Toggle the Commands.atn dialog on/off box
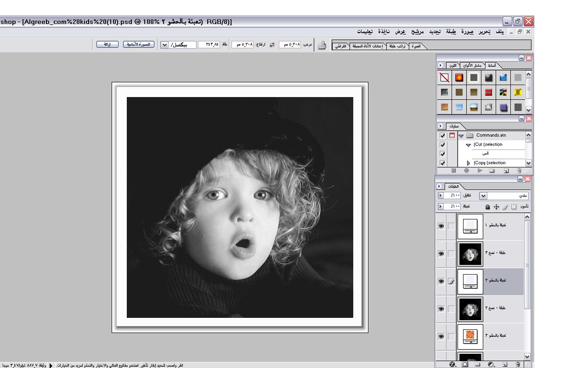The width and height of the screenshot is (588, 368). [x=452, y=136]
